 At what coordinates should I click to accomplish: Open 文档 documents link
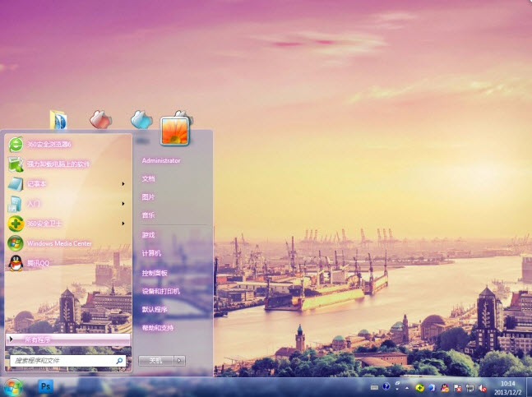pos(148,178)
